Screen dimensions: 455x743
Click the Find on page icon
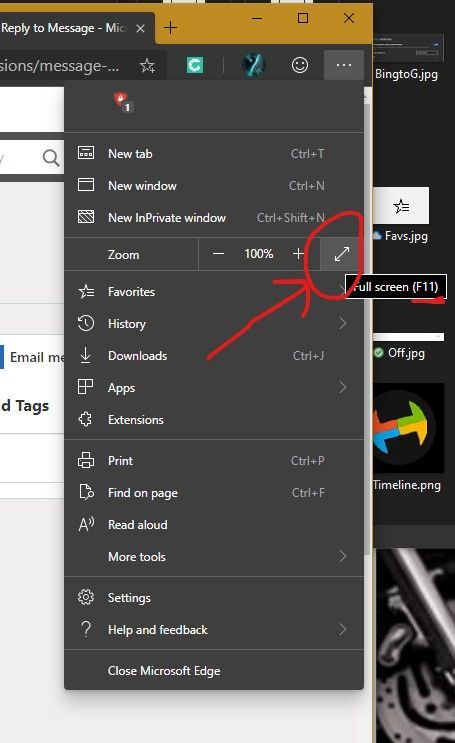click(86, 492)
